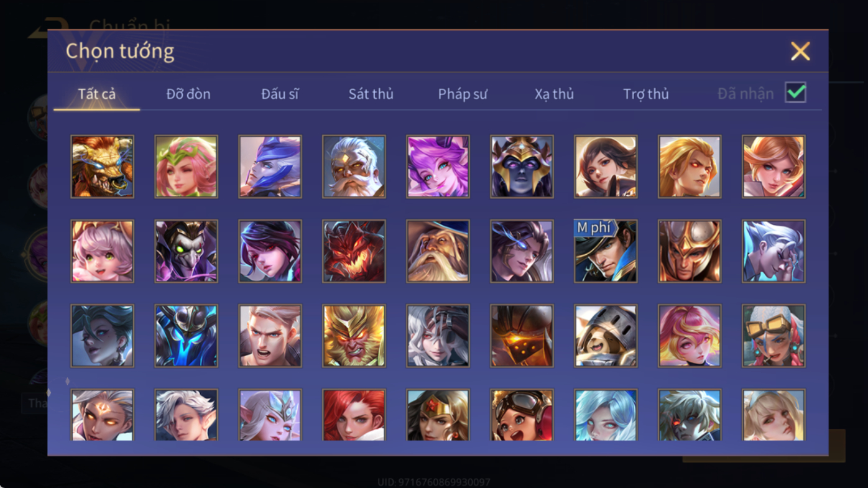The width and height of the screenshot is (868, 488).
Task: Pick the purple-haired girl hero portrait
Action: click(438, 167)
